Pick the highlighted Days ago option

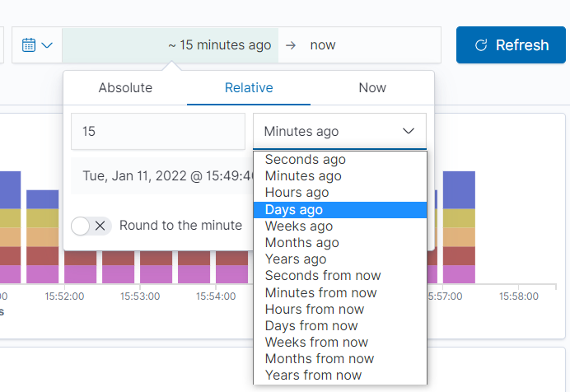(293, 210)
